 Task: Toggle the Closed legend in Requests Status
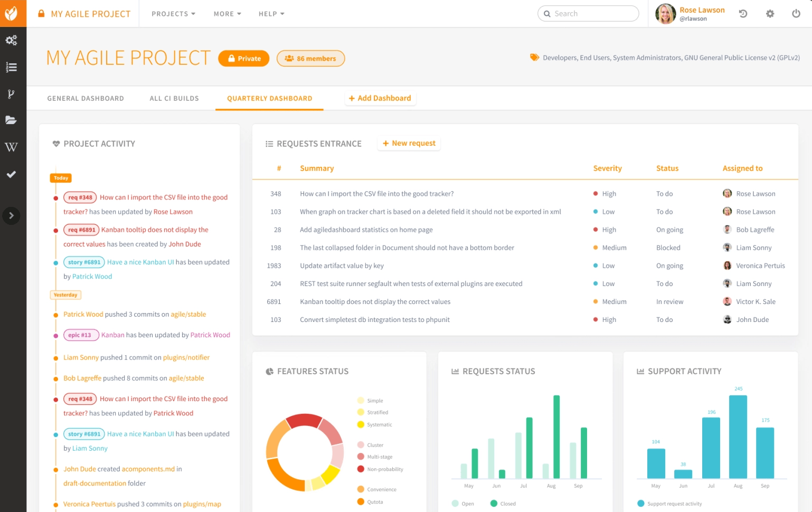[x=503, y=504]
